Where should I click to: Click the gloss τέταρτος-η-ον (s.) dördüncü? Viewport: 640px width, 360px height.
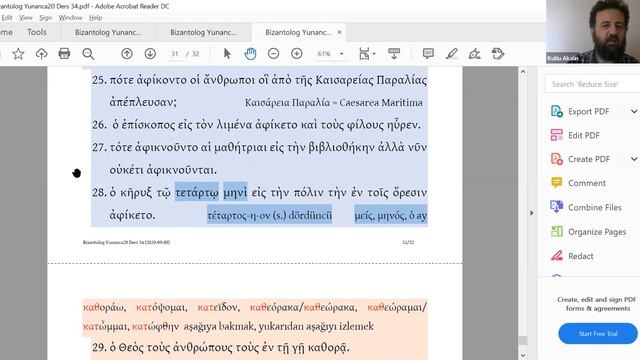(x=270, y=215)
